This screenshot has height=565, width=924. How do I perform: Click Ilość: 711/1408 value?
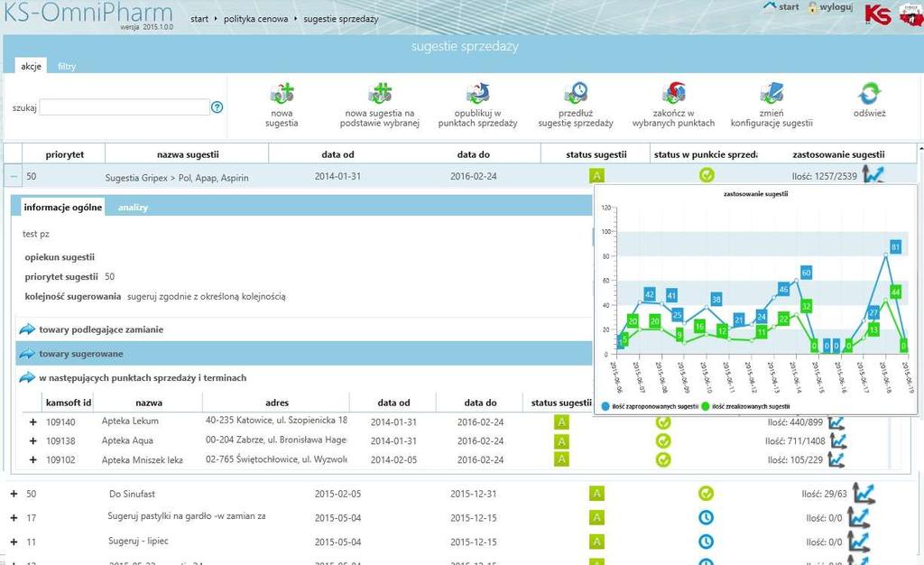coord(796,440)
